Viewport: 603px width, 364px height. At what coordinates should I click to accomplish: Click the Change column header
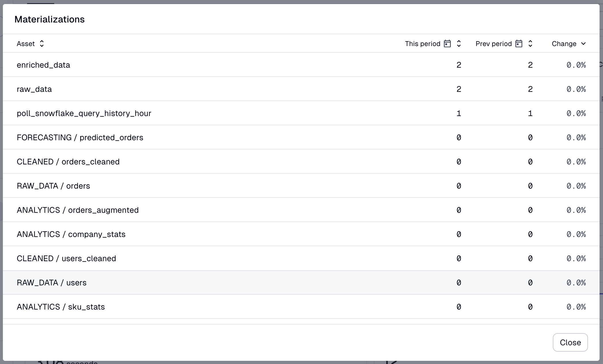click(x=564, y=44)
